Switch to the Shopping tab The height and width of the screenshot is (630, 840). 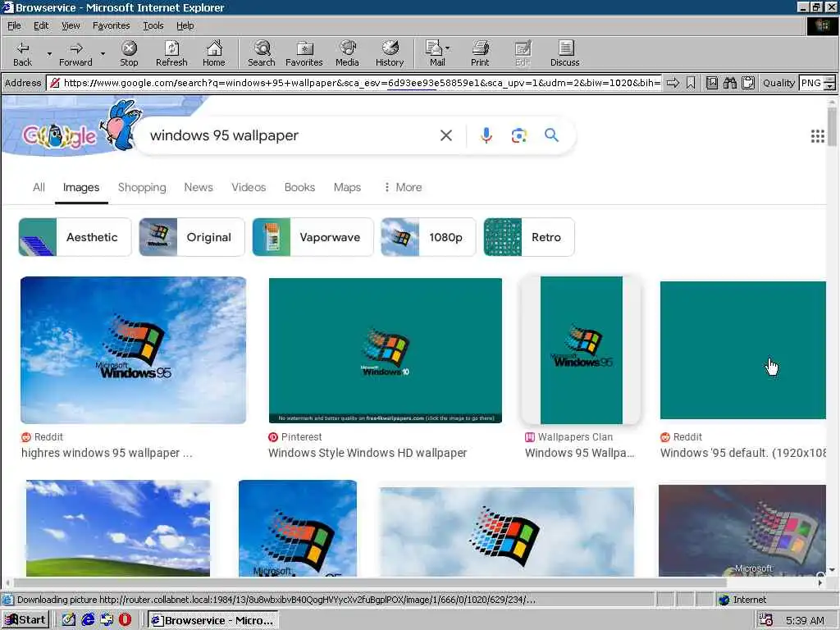pos(142,188)
